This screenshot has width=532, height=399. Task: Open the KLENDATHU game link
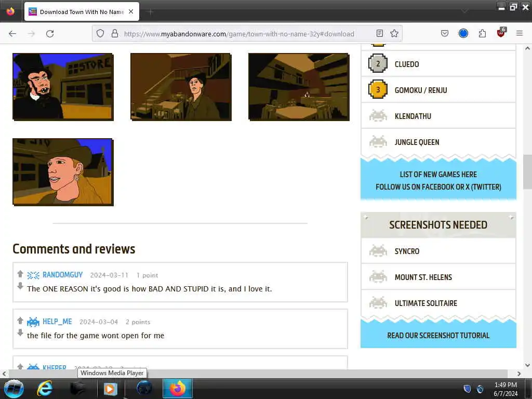click(x=413, y=116)
